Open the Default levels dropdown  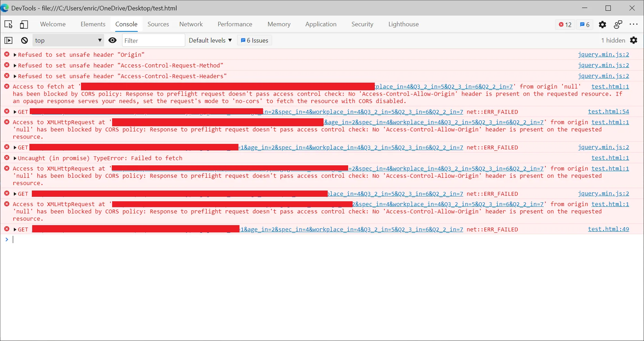(210, 40)
